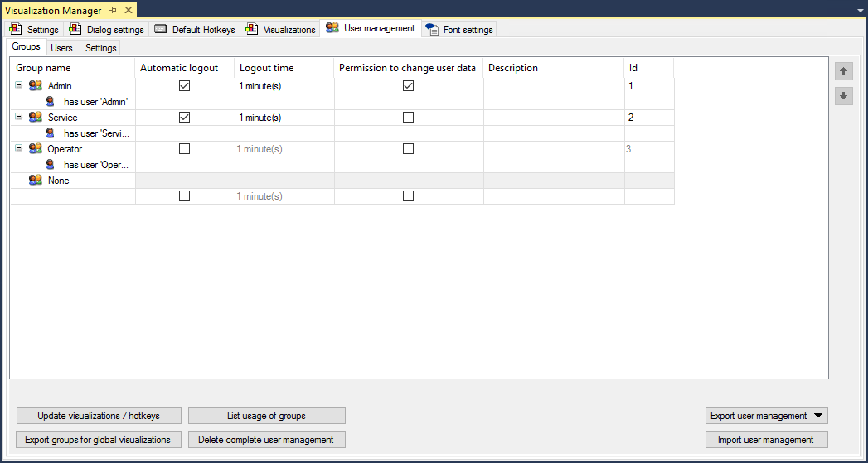
Task: Enable Automatic logout for Operator group
Action: click(185, 149)
